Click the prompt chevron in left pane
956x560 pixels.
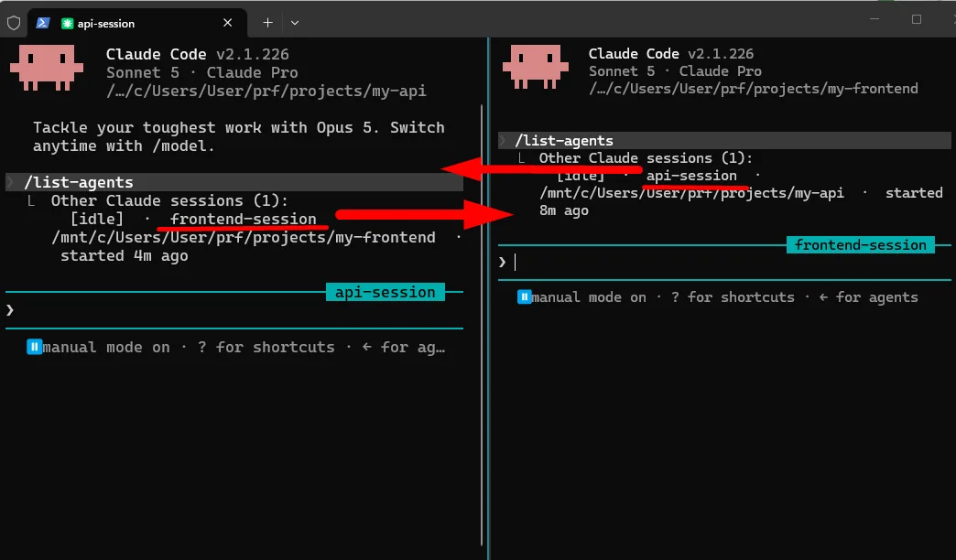pos(10,310)
